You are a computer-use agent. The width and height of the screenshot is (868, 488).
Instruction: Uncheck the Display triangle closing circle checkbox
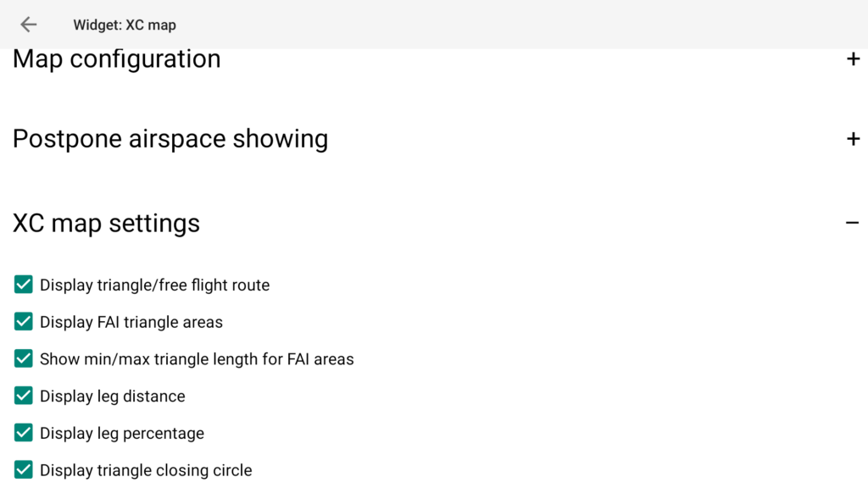pyautogui.click(x=24, y=469)
